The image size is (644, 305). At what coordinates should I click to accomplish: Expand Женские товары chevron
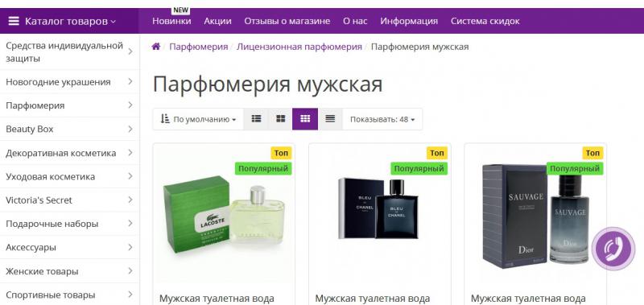(130, 271)
